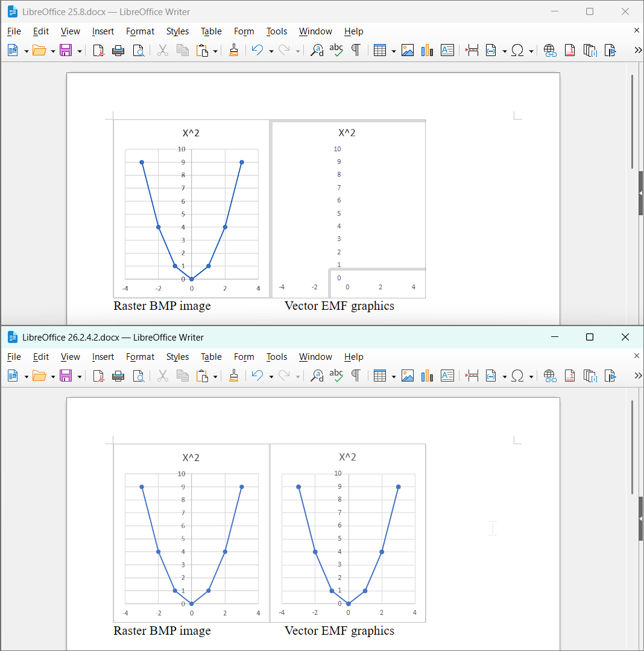Expand Paste dropdown arrow in 26.2.4.2.docx window

coord(215,377)
